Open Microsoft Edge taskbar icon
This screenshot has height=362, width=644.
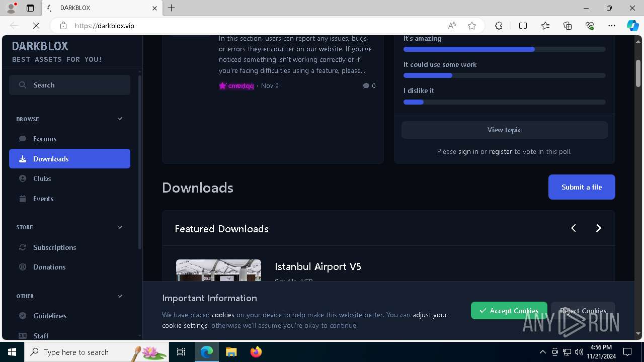[207, 352]
